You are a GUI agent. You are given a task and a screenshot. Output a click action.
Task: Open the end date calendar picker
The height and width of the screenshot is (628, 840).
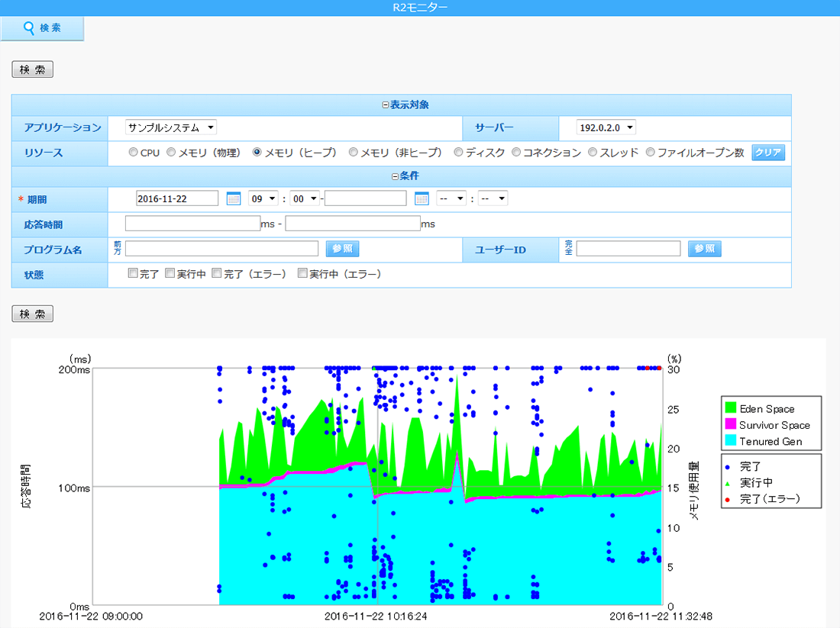(x=422, y=198)
